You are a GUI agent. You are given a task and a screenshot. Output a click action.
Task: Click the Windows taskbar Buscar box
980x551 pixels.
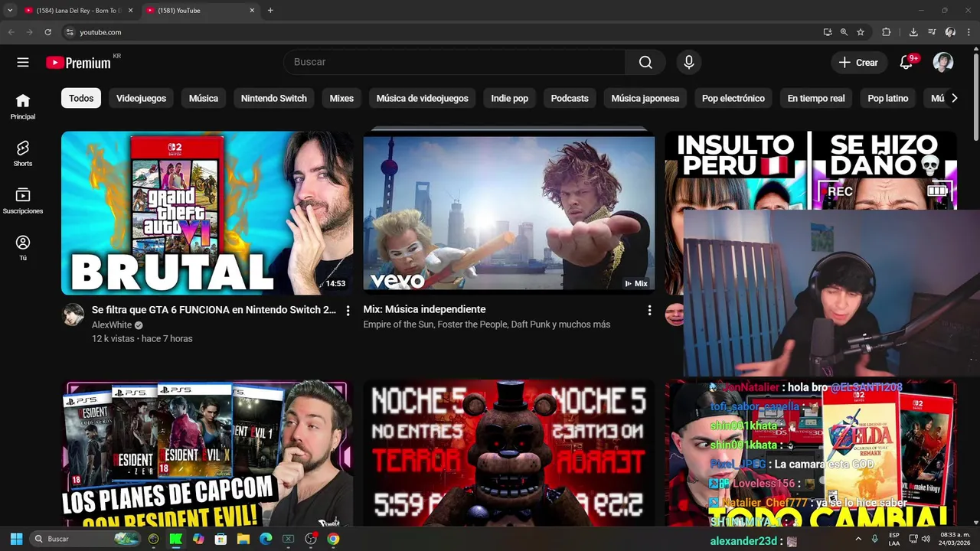[x=85, y=539]
